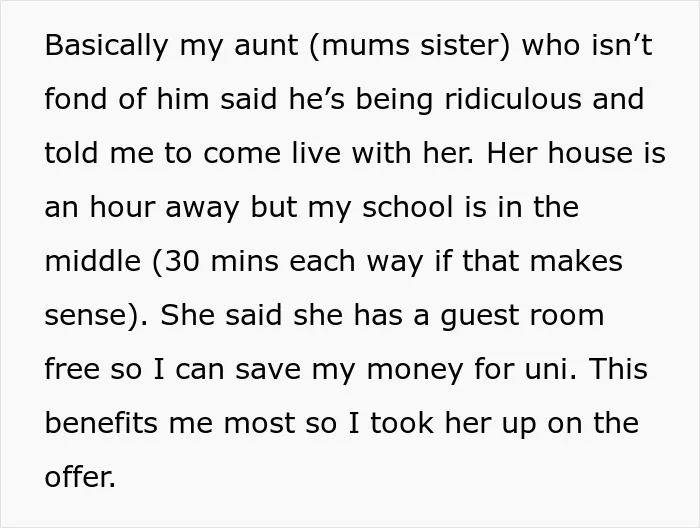Click the word "benefits" at line start
The height and width of the screenshot is (528, 700).
101,423
